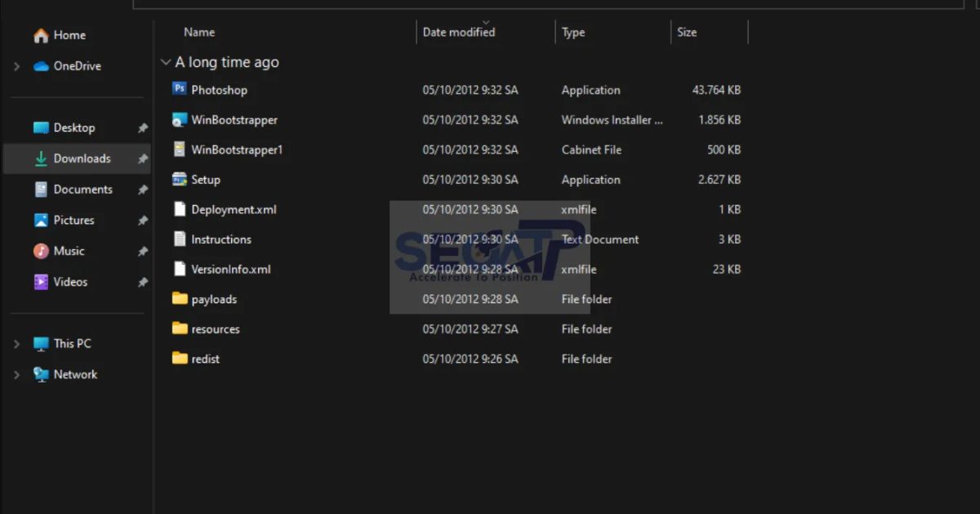The width and height of the screenshot is (980, 514).
Task: Select the WinBootstrapper installer package icon
Action: 179,119
